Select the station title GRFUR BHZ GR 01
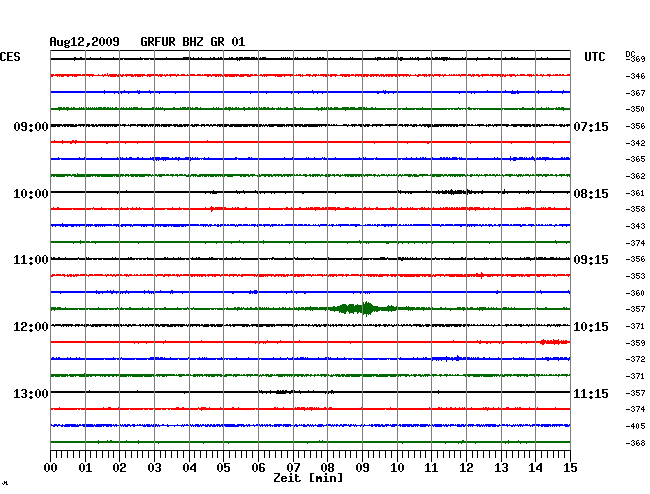This screenshot has height=494, width=650. pyautogui.click(x=193, y=42)
